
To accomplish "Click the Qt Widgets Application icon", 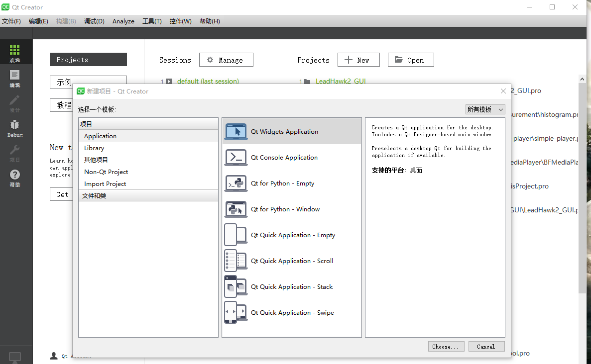I will click(236, 131).
